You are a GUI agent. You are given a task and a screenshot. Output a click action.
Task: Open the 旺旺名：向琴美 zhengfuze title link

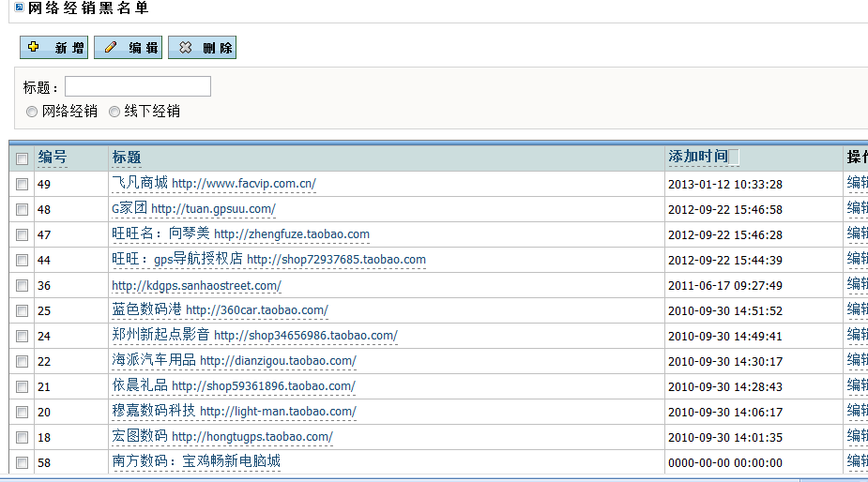241,233
